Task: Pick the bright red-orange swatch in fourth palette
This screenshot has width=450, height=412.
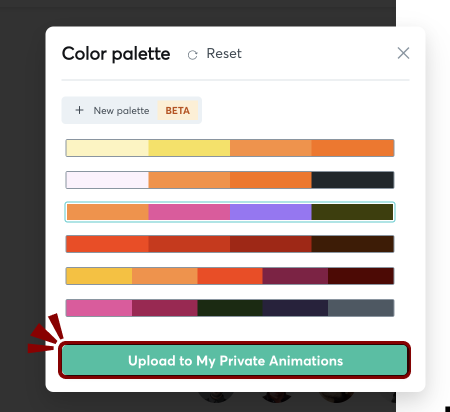Action: (107, 244)
